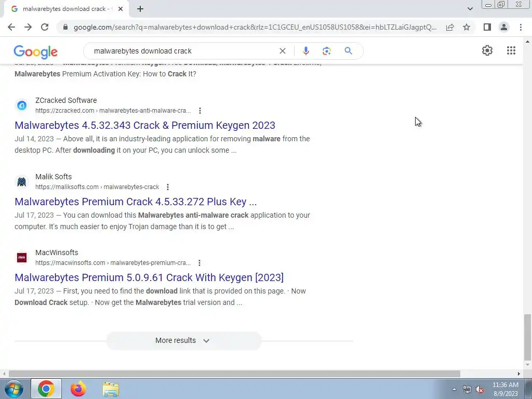The image size is (532, 399).
Task: Select the malwarebytes download crack tab
Action: click(x=66, y=9)
